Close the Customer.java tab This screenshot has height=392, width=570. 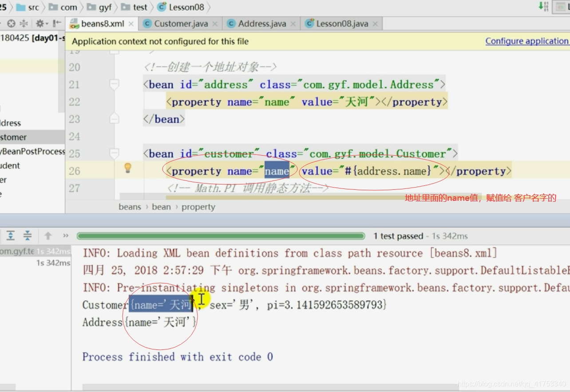[x=215, y=24]
